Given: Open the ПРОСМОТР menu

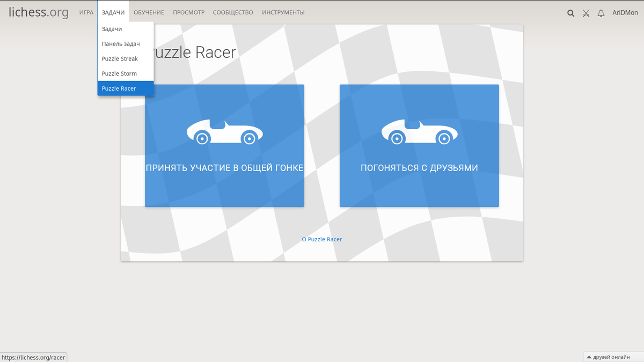Looking at the screenshot, I should coord(188,12).
